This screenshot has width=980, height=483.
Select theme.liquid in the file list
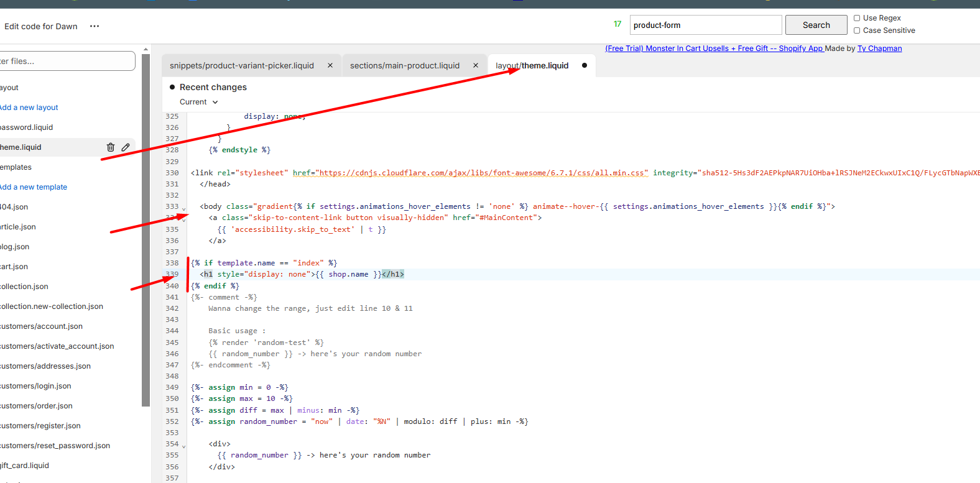coord(21,147)
